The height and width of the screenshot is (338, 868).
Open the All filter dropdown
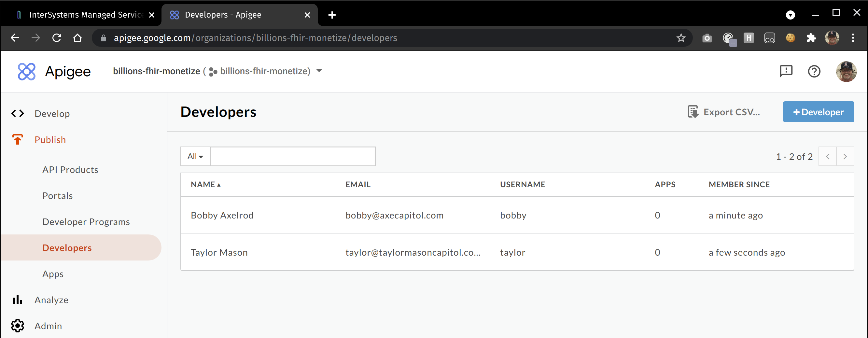pos(195,156)
